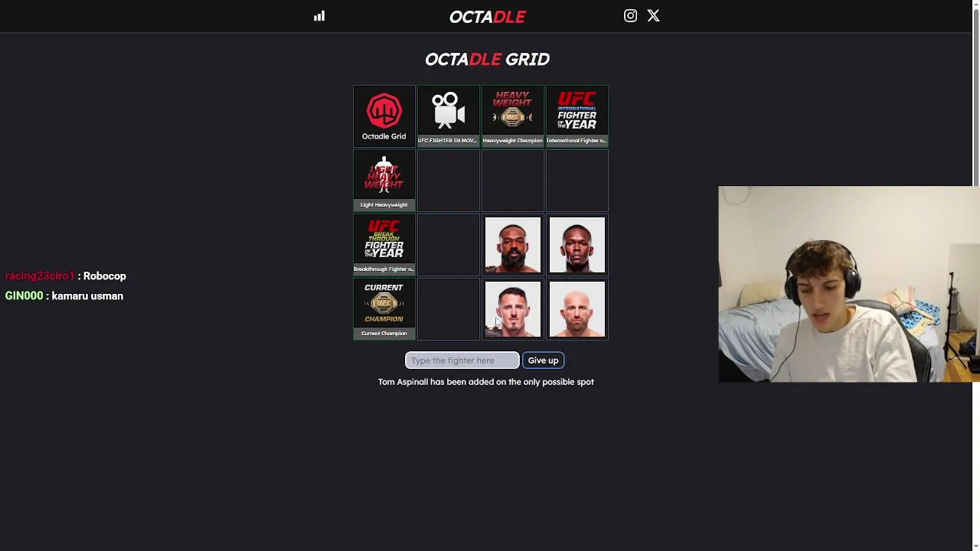Select the Heavyweight Champion category icon
980x551 pixels.
[513, 111]
